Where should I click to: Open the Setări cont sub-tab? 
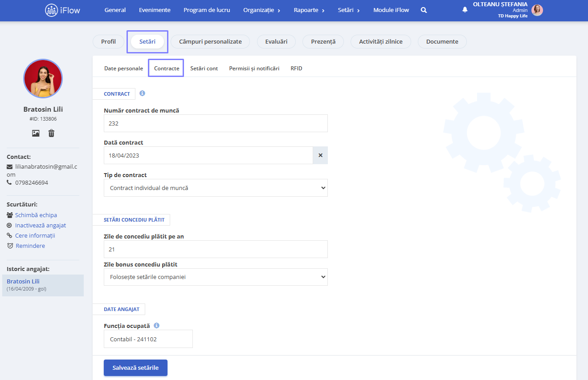coord(204,69)
